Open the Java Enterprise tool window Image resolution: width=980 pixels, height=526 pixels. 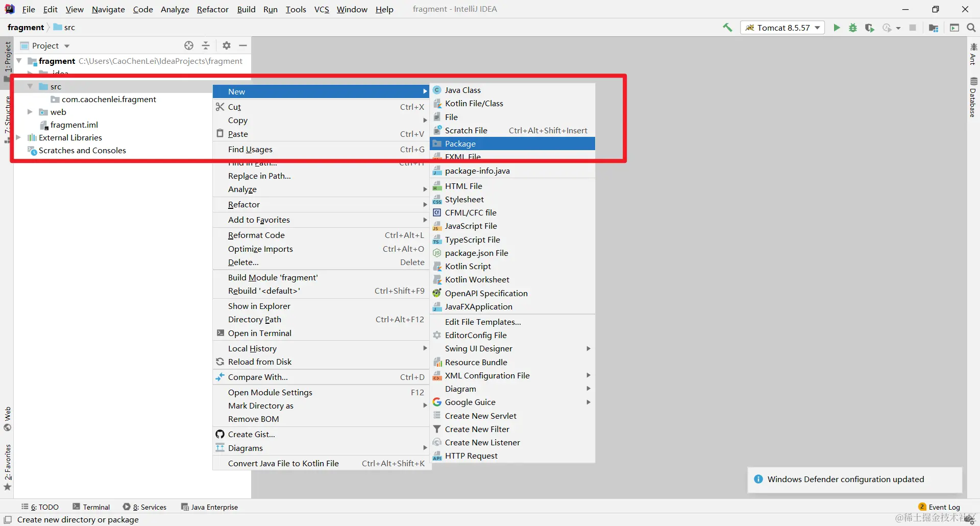click(x=210, y=507)
